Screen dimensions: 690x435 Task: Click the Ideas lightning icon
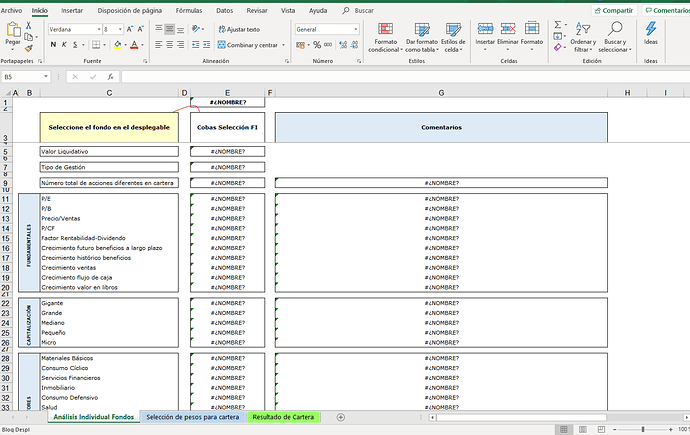tap(651, 29)
